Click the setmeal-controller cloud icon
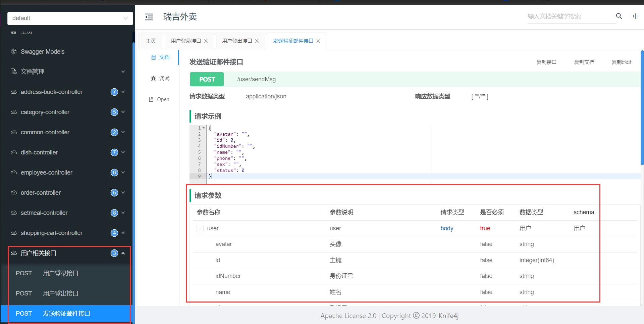Image resolution: width=644 pixels, height=324 pixels. click(x=14, y=213)
